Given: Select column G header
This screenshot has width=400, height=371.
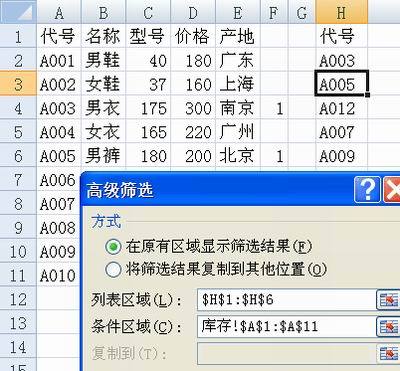Looking at the screenshot, I should pyautogui.click(x=302, y=12).
